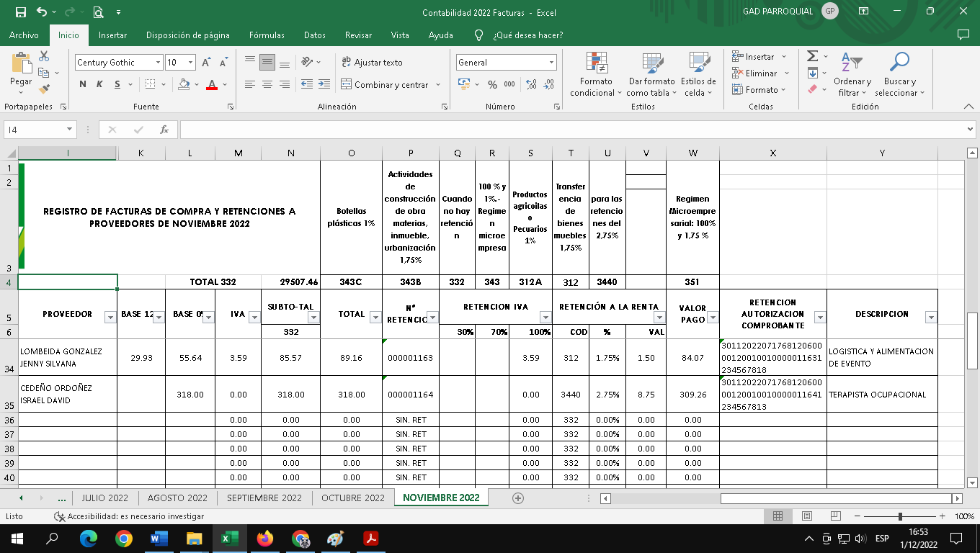This screenshot has height=553, width=980.
Task: Open the number format General dropdown
Action: click(552, 63)
